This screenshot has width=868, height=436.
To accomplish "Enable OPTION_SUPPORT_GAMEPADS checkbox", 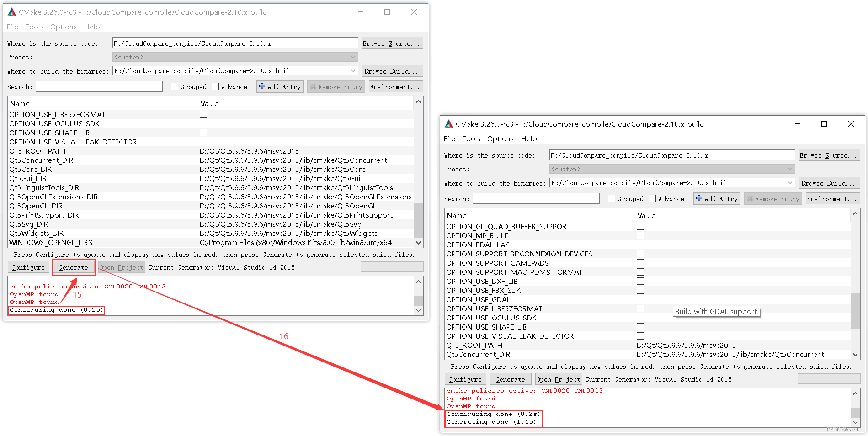I will coord(640,263).
